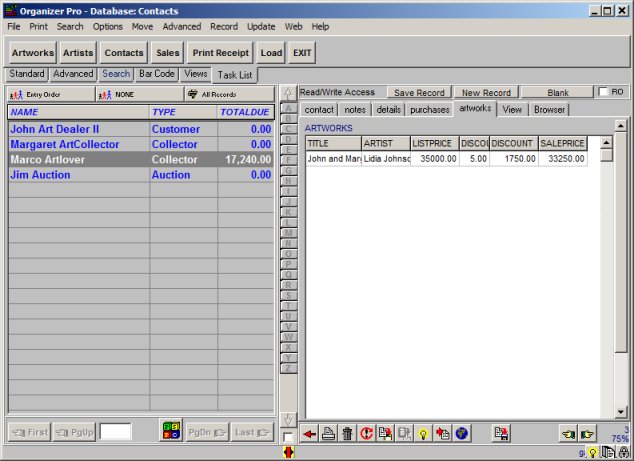This screenshot has width=634, height=461.
Task: Click letter M in alphabet index
Action: (288, 233)
